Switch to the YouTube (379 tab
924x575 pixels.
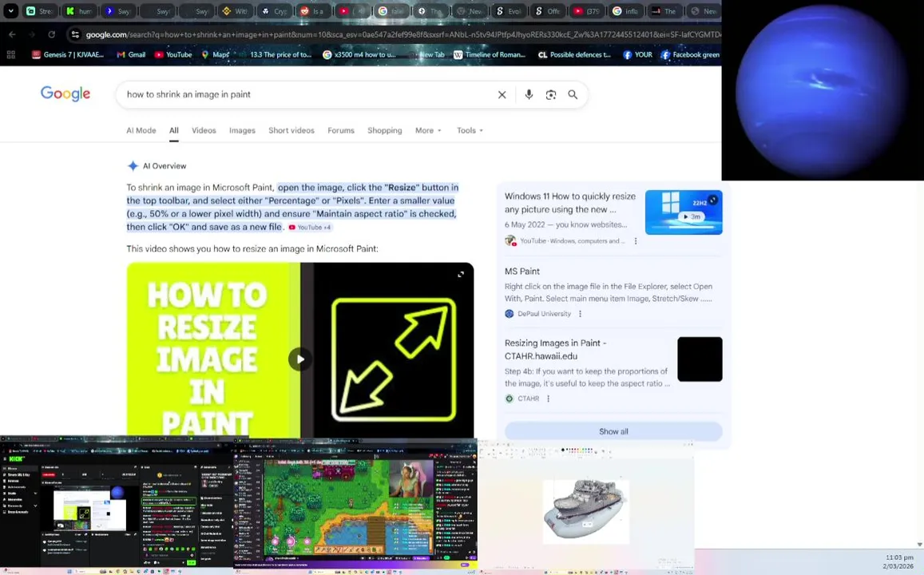click(x=587, y=10)
